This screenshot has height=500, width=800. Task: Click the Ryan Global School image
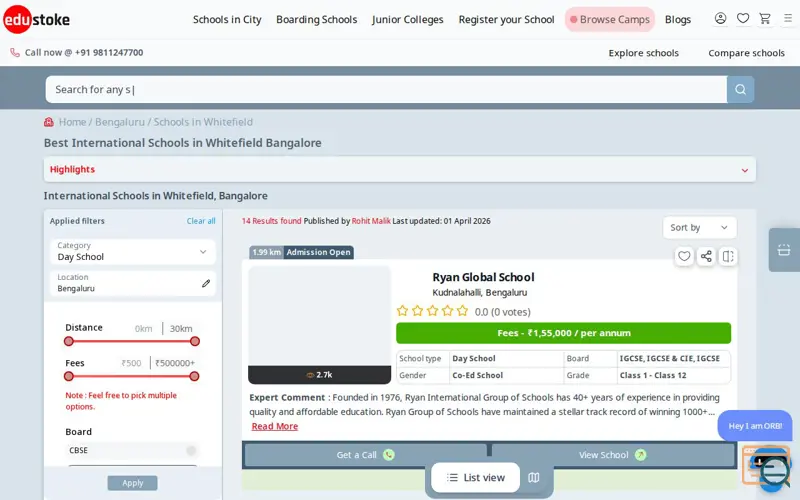[319, 316]
